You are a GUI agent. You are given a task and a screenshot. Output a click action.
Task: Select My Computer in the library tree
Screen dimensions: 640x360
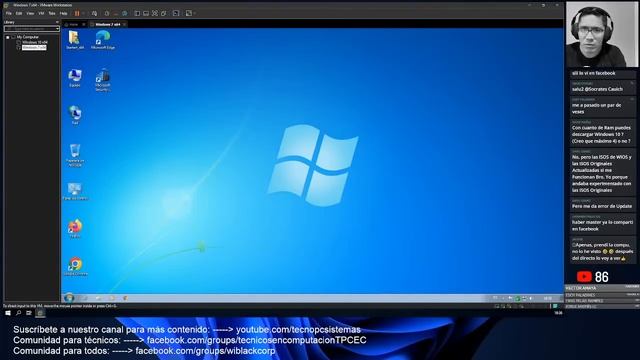tap(28, 37)
